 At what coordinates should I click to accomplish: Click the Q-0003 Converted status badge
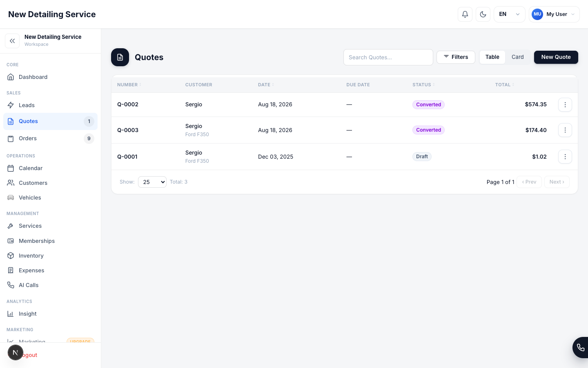pyautogui.click(x=428, y=130)
